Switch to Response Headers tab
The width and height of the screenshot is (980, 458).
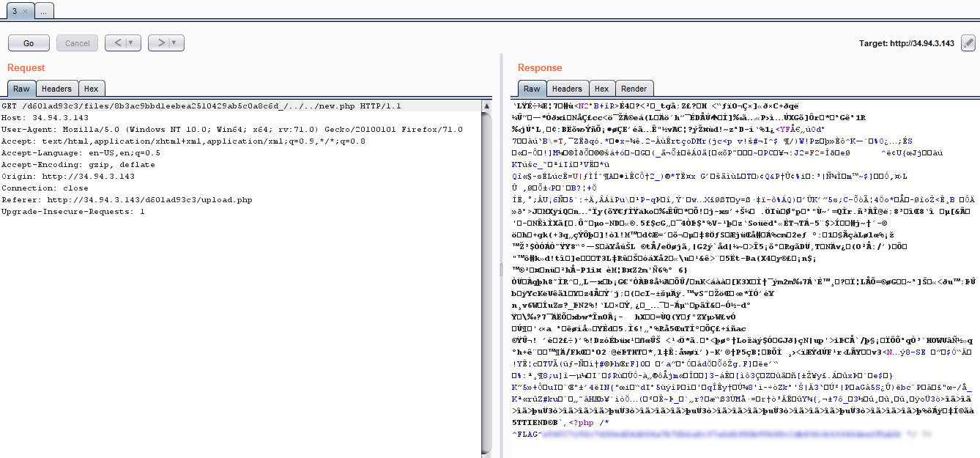(567, 89)
